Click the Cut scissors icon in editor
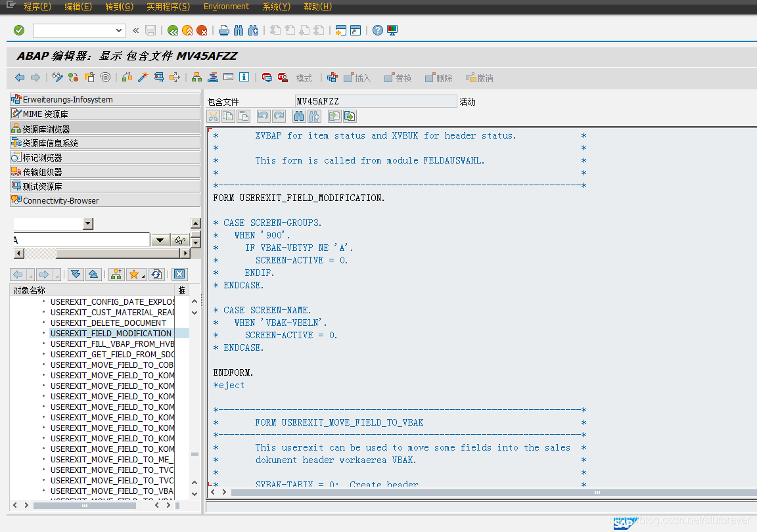Viewport: 757px width, 532px height. pyautogui.click(x=214, y=116)
